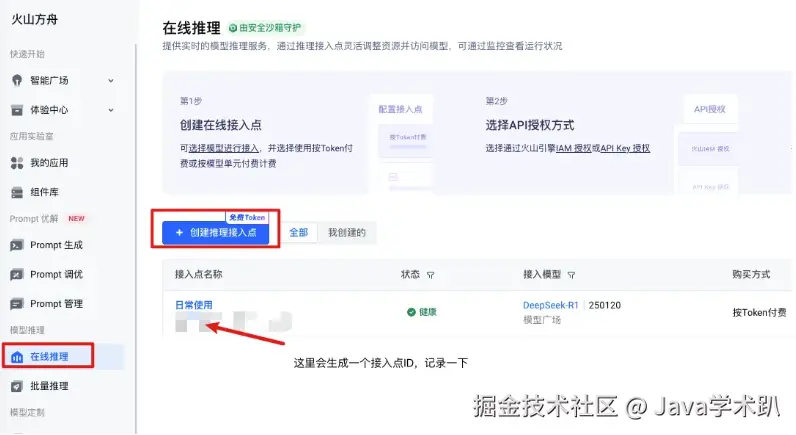Click the green 健康 status check icon
This screenshot has width=796, height=435.
point(411,312)
